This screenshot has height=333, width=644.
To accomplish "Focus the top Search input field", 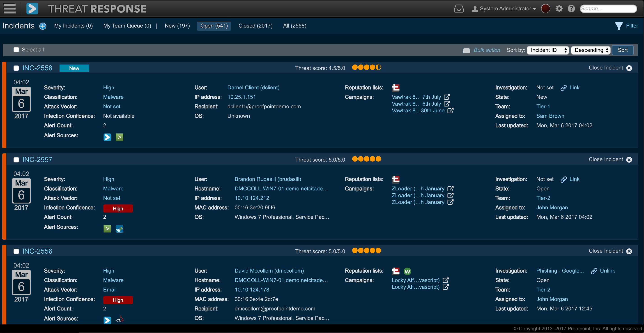I will (x=608, y=9).
